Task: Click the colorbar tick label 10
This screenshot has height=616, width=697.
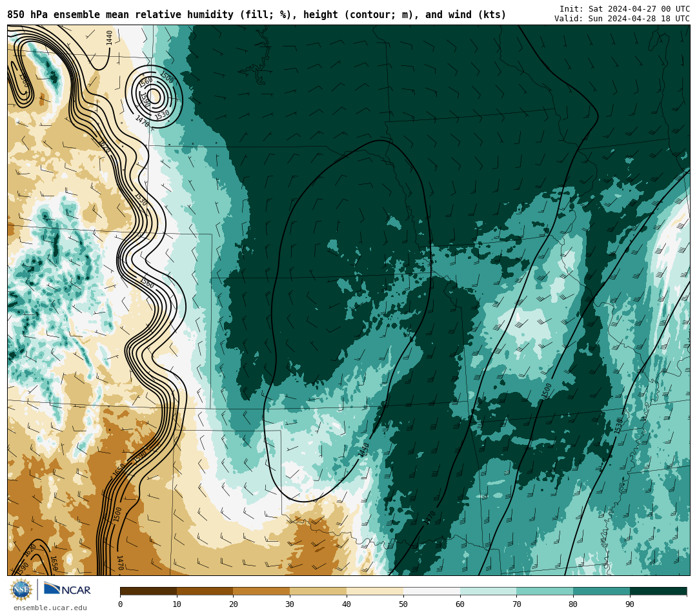Action: [177, 604]
